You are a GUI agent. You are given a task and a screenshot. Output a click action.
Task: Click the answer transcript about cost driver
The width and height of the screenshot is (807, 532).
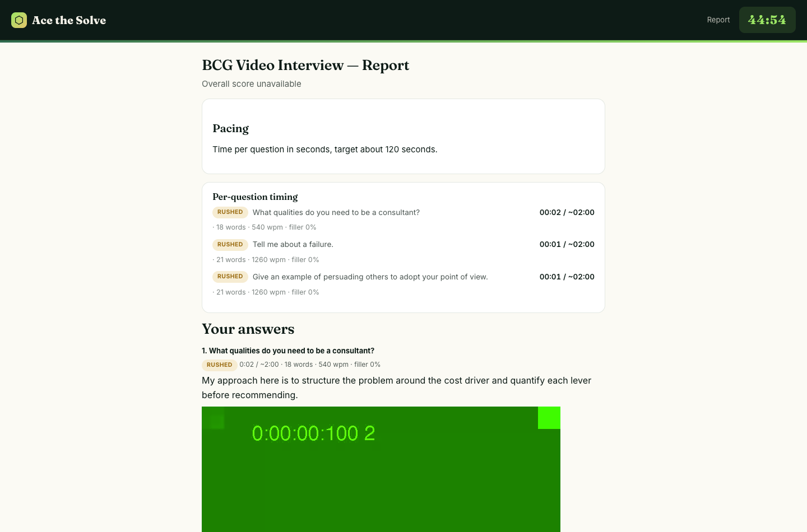click(397, 388)
